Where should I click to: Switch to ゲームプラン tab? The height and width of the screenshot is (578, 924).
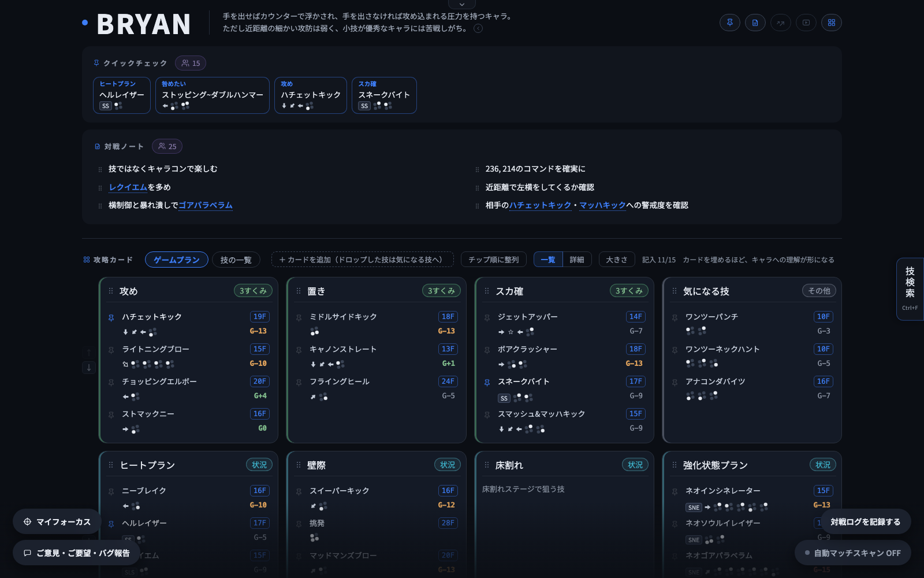pos(177,260)
